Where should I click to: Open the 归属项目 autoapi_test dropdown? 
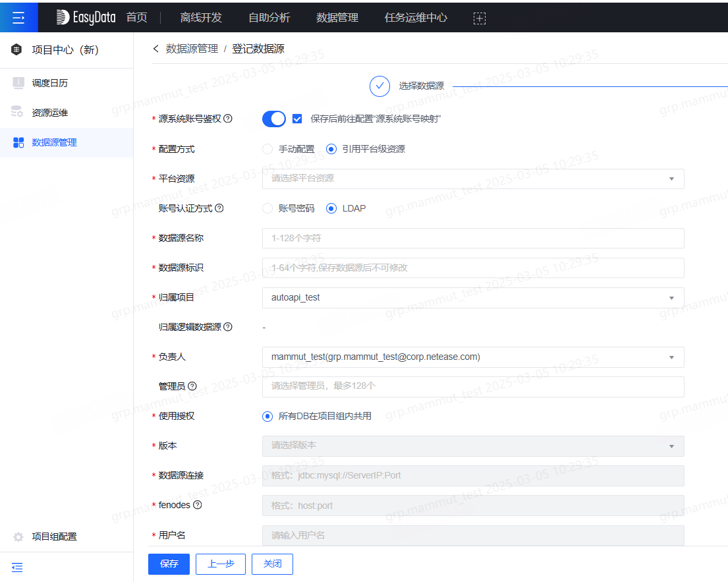[x=473, y=298]
